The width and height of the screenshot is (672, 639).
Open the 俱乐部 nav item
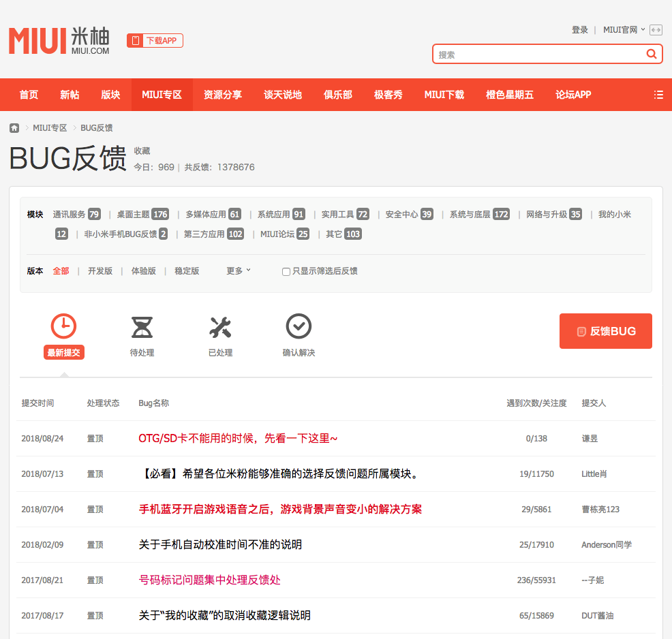pyautogui.click(x=338, y=95)
